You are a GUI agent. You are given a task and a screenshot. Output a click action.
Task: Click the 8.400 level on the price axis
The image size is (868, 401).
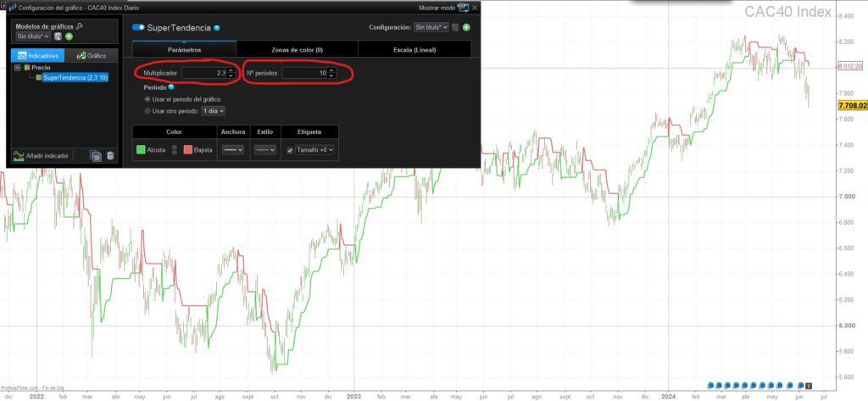pyautogui.click(x=847, y=16)
